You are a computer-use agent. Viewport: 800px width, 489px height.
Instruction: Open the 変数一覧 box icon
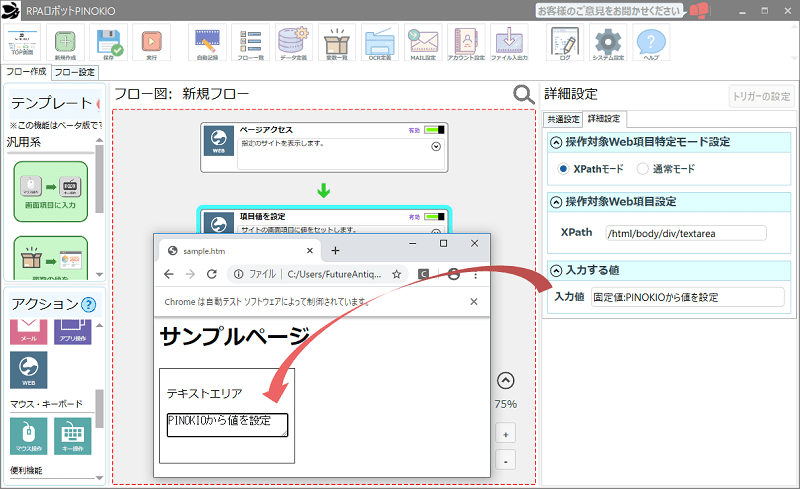coord(337,43)
